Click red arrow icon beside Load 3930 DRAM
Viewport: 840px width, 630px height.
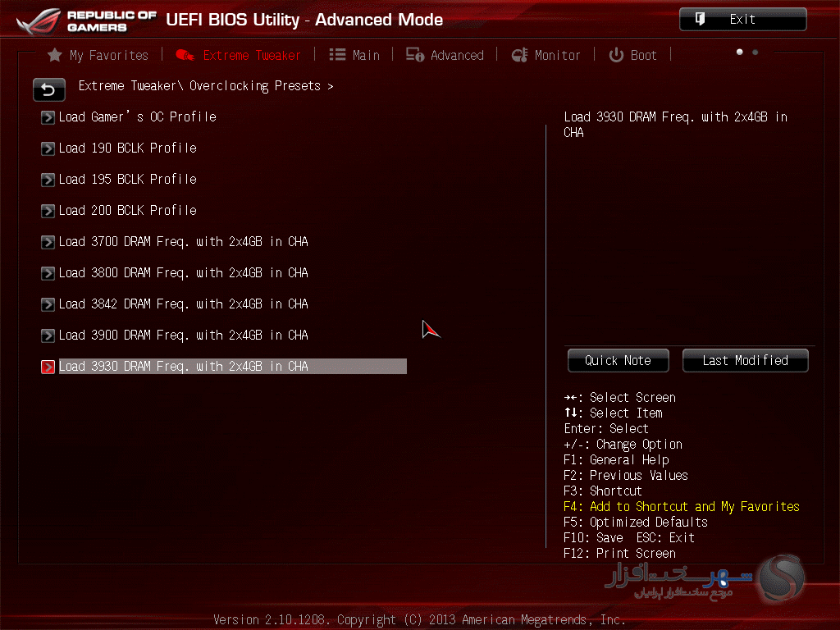pos(48,367)
